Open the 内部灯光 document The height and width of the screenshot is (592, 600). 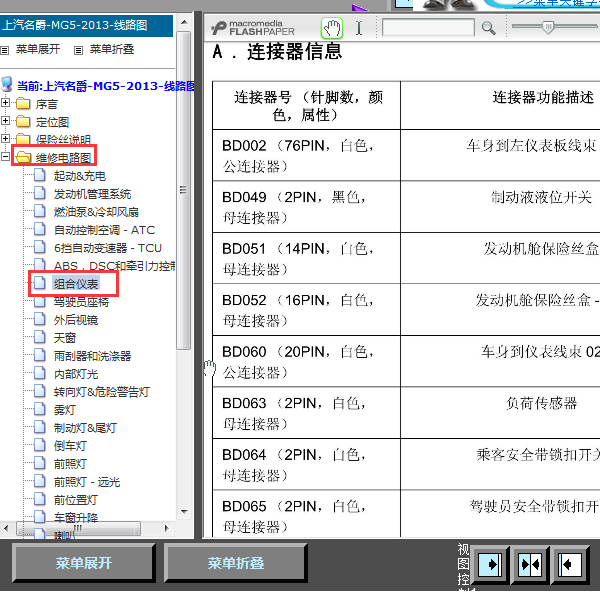tap(76, 374)
